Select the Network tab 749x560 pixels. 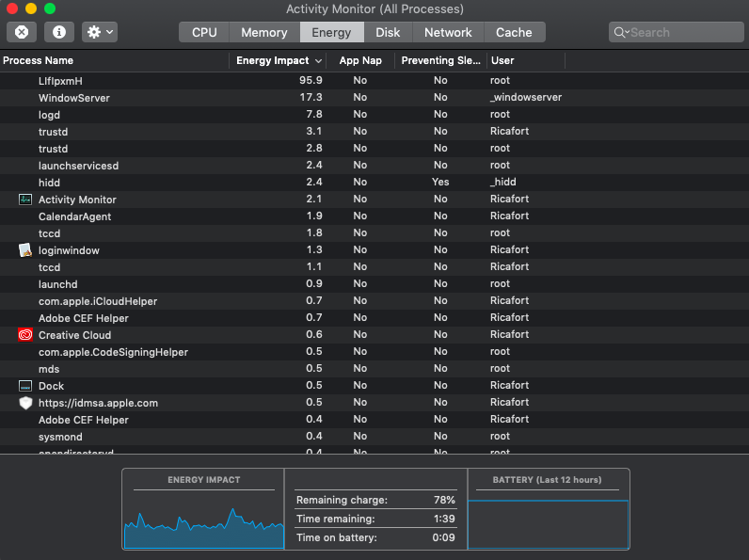448,32
